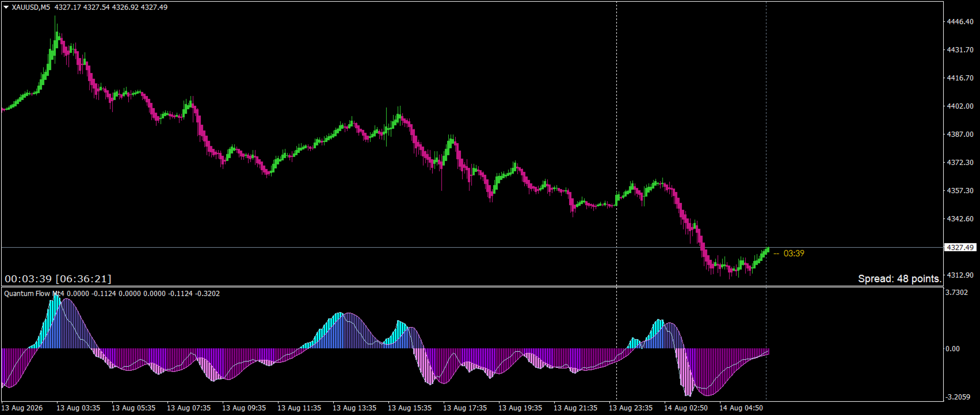The image size is (980, 415).
Task: Click the tallest cyan histogram peak in indicator
Action: [x=55, y=322]
